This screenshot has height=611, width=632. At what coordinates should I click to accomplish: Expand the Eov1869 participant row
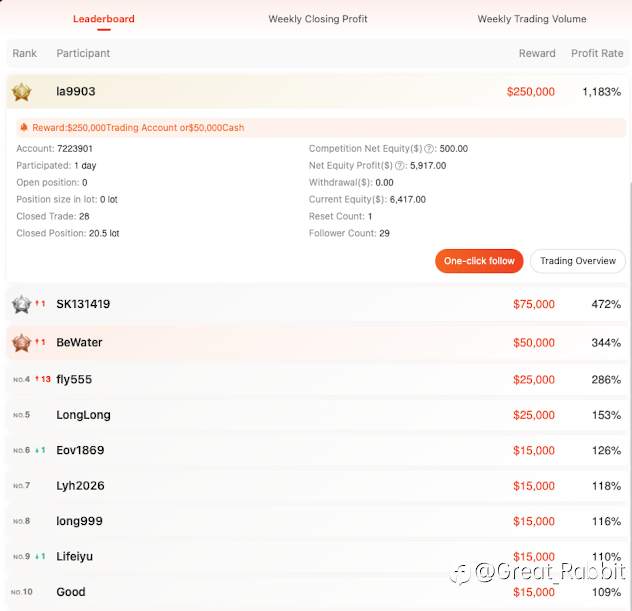tap(316, 450)
